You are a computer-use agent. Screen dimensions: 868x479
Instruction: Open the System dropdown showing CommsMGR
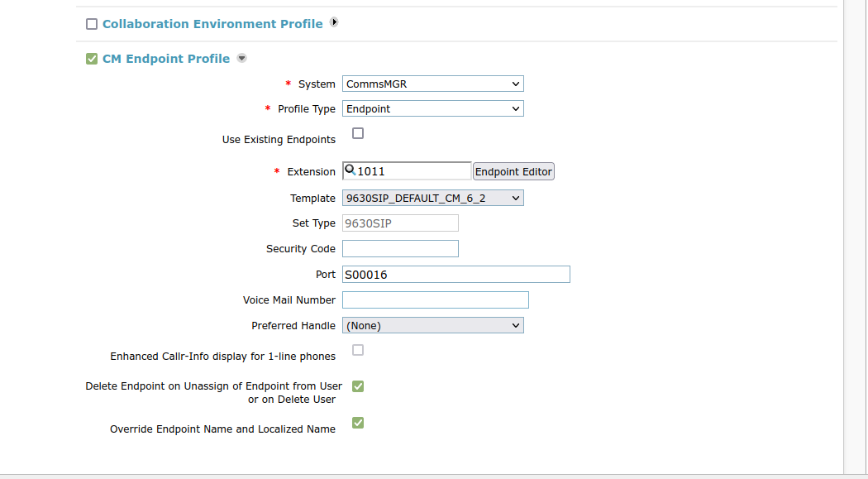click(x=432, y=84)
